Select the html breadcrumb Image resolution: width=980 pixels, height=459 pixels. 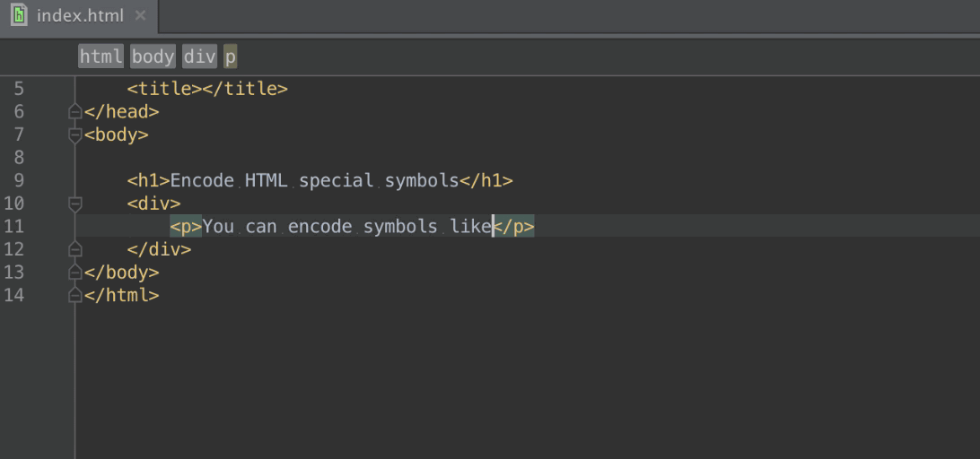coord(101,56)
